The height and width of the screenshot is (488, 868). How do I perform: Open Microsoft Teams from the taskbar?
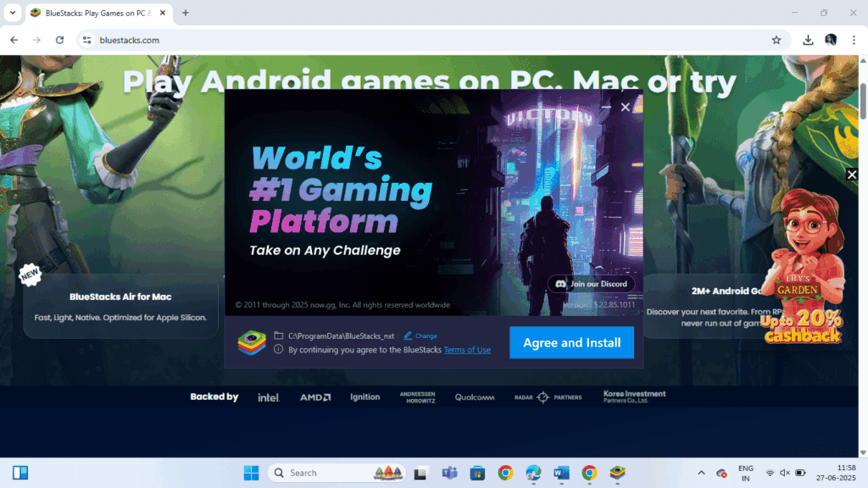(449, 472)
